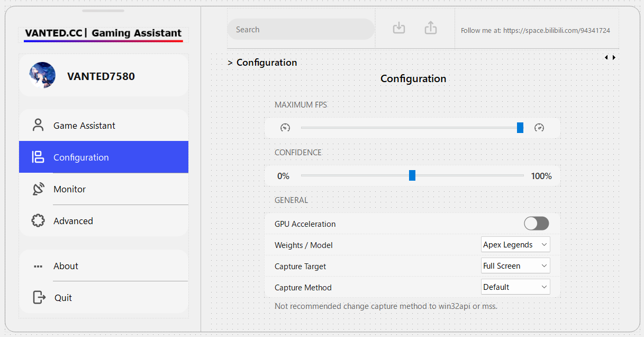Click the slow speedometer icon under Maximum FPS

point(285,128)
